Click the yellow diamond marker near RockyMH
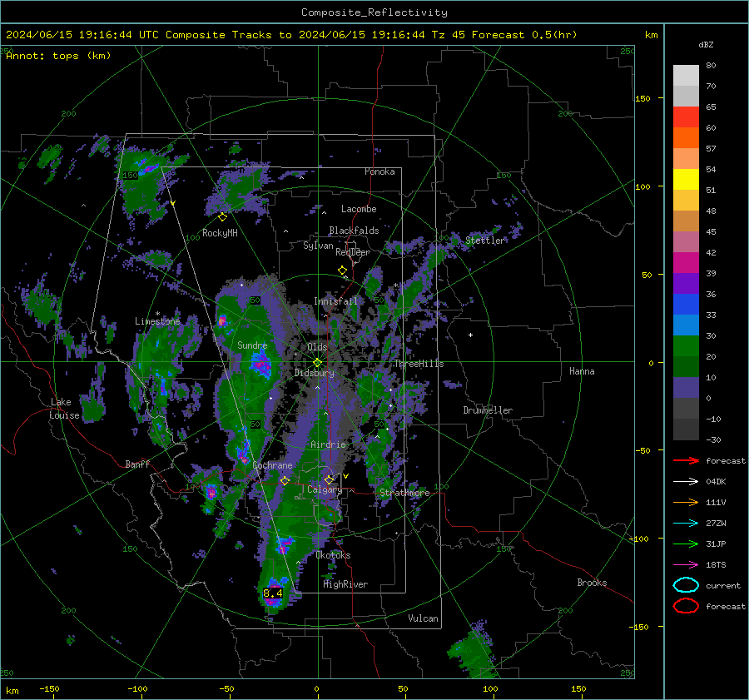This screenshot has height=700, width=749. pos(222,217)
